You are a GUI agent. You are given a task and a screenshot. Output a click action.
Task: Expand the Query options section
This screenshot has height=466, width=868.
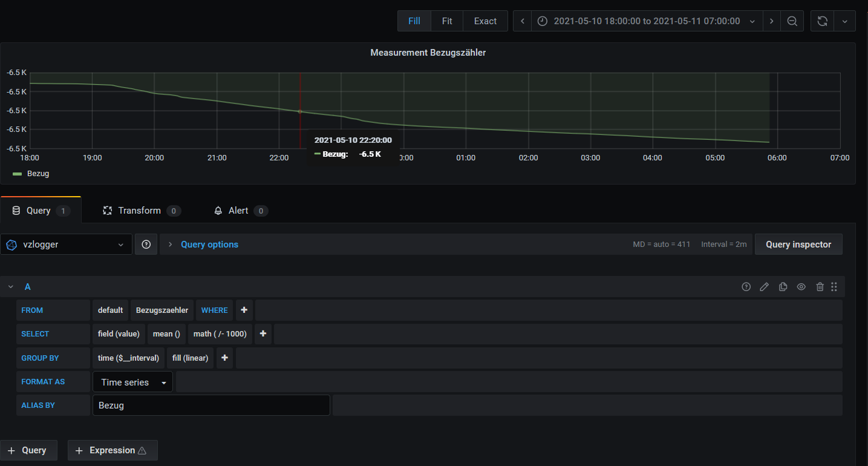pos(209,244)
